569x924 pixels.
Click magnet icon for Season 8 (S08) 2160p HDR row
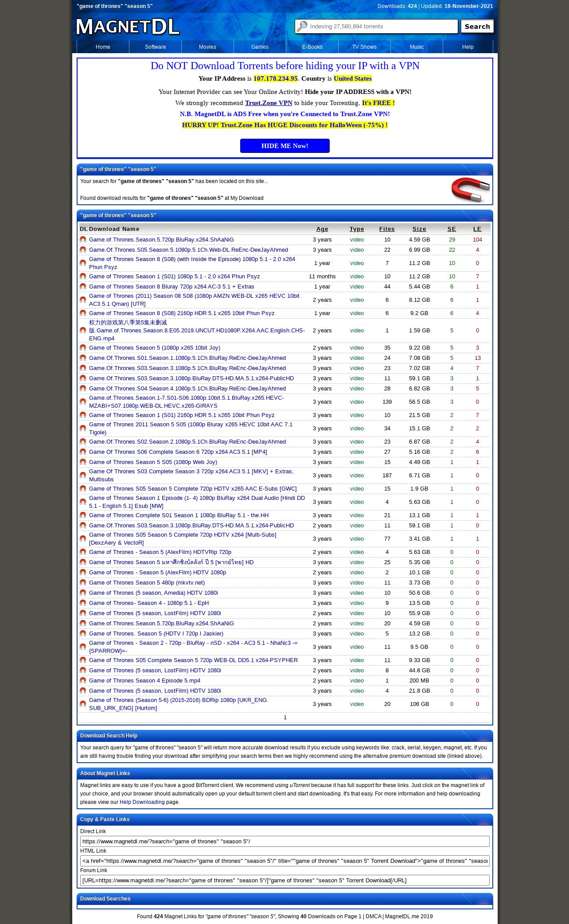pyautogui.click(x=83, y=313)
